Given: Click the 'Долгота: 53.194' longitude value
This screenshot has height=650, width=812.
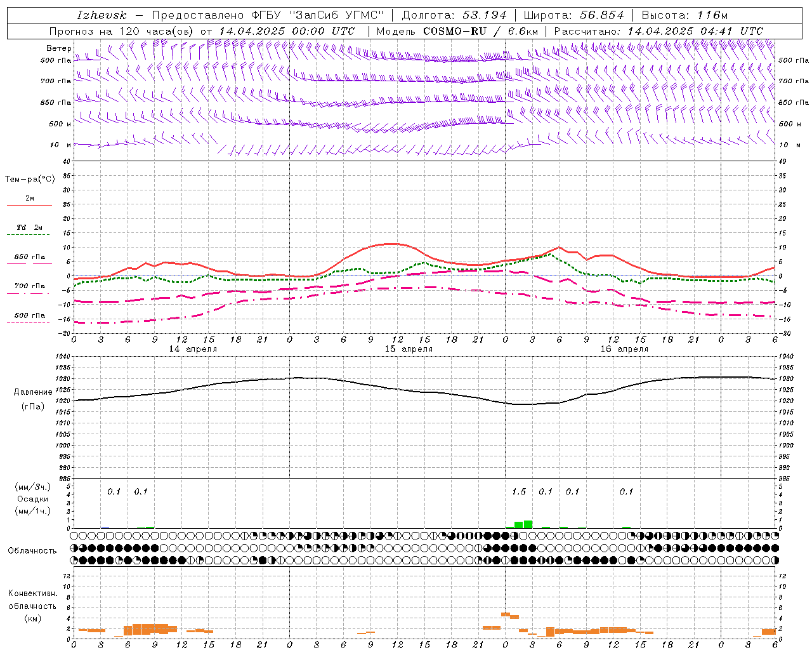Looking at the screenshot, I should (454, 15).
